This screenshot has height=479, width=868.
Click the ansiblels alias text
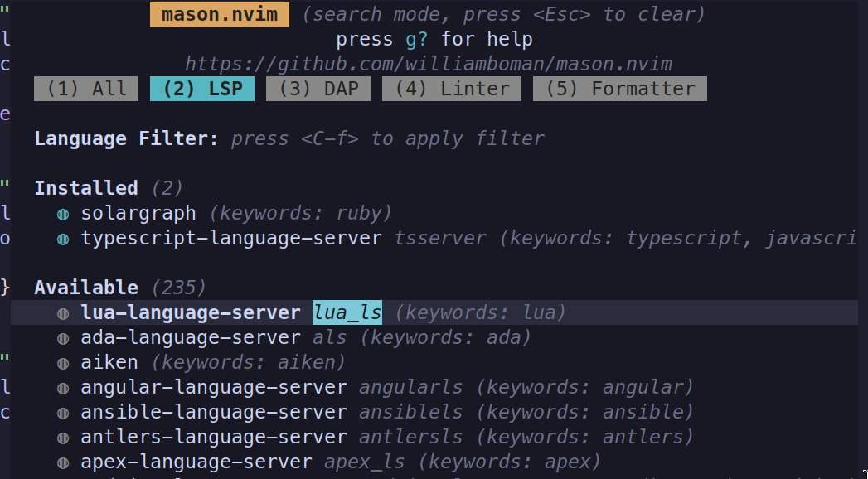pos(410,413)
